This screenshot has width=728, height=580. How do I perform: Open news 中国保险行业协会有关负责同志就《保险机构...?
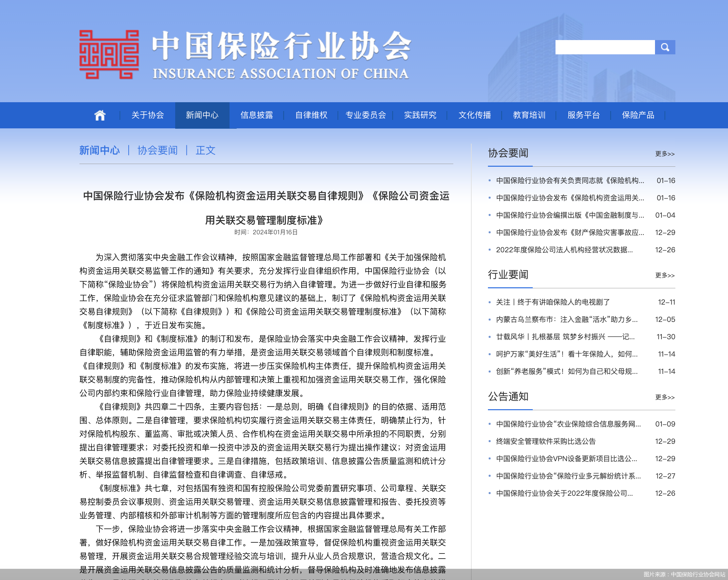click(570, 181)
